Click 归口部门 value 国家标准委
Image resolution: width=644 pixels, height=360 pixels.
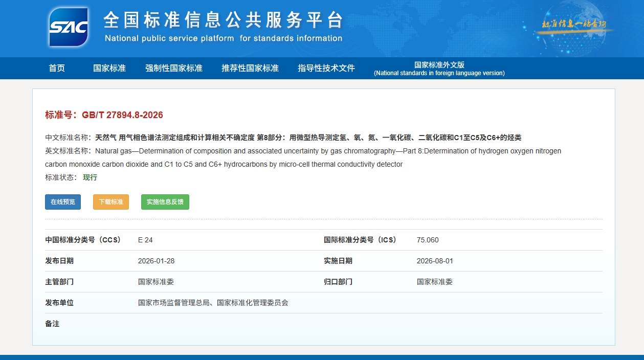coord(435,282)
